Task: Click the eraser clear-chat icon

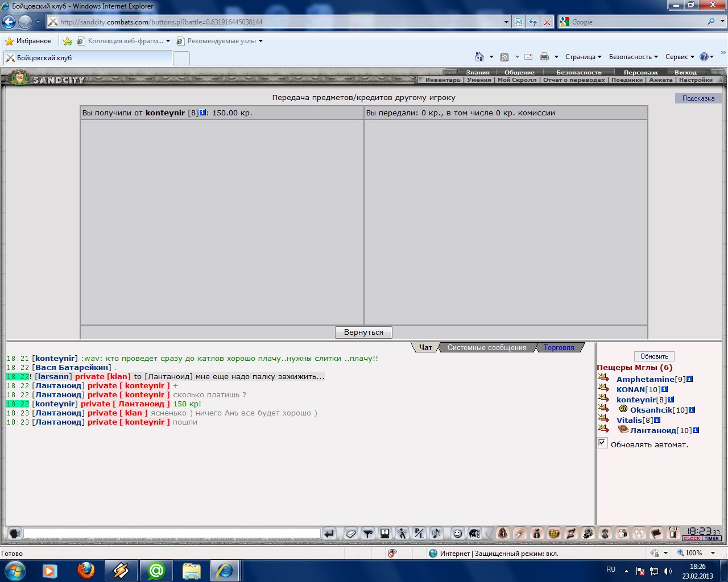Action: [x=351, y=533]
